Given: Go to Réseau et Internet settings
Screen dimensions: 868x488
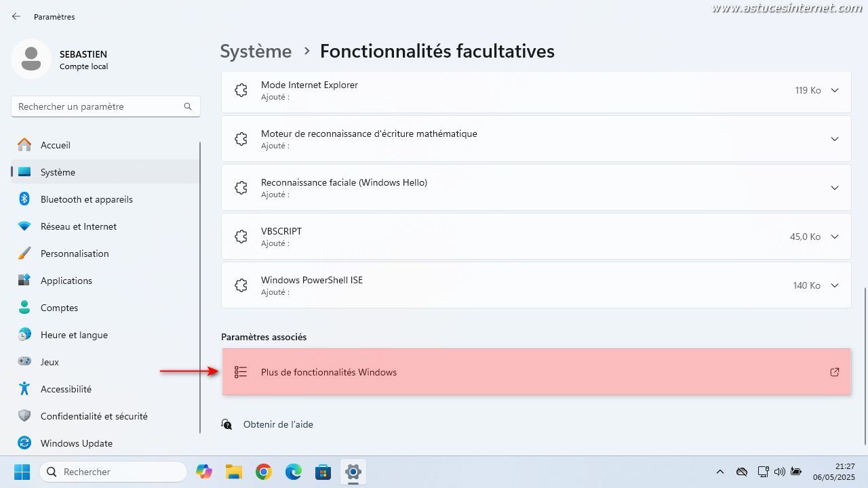Looking at the screenshot, I should pyautogui.click(x=105, y=226).
